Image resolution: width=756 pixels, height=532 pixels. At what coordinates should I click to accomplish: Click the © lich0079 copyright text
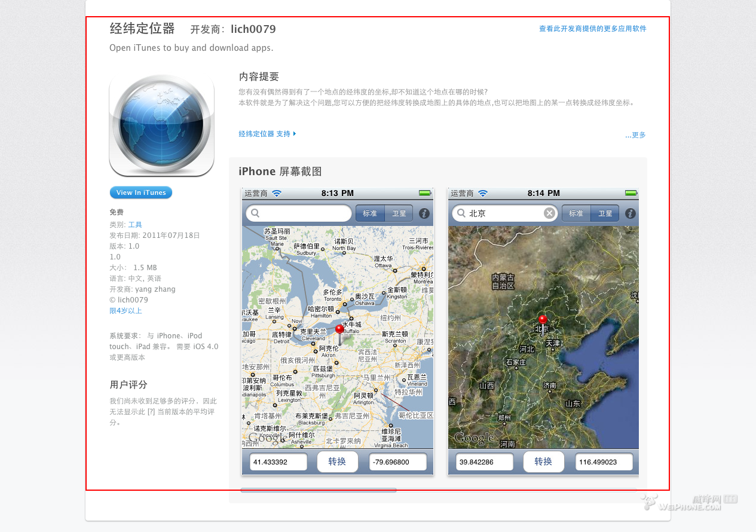point(128,300)
